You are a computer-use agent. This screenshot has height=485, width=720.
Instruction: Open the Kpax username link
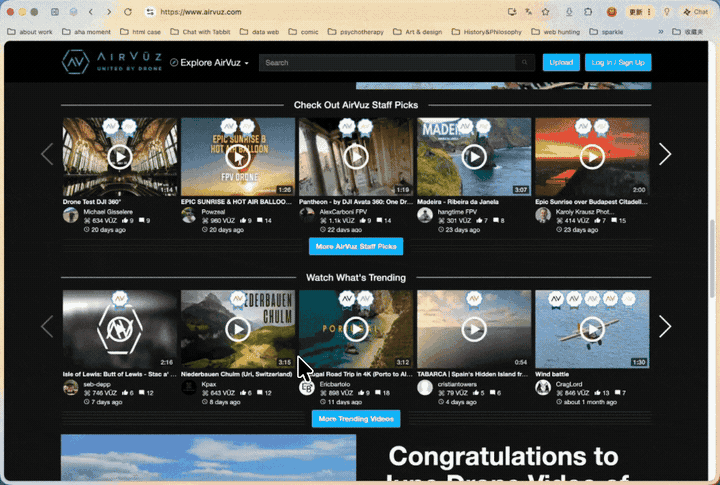point(209,384)
